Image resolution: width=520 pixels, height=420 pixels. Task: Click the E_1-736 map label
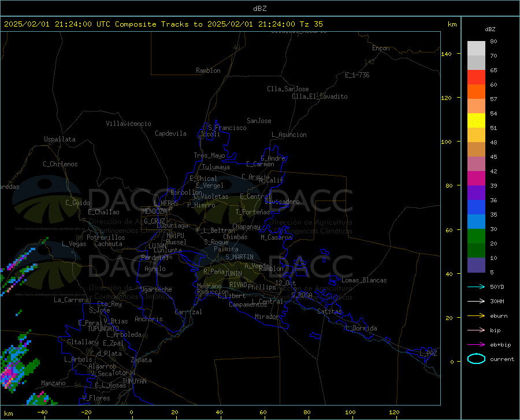tap(357, 75)
